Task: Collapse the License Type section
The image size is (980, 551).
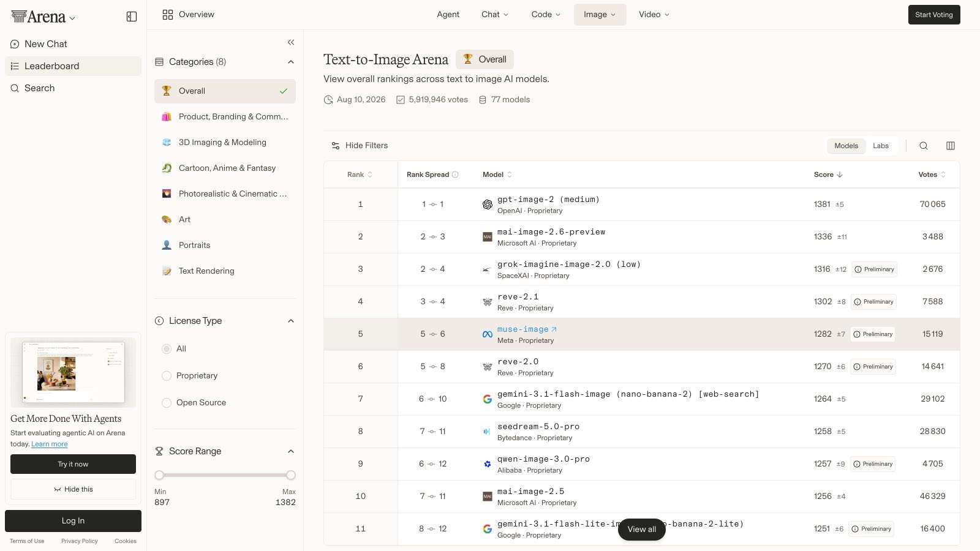Action: tap(291, 321)
